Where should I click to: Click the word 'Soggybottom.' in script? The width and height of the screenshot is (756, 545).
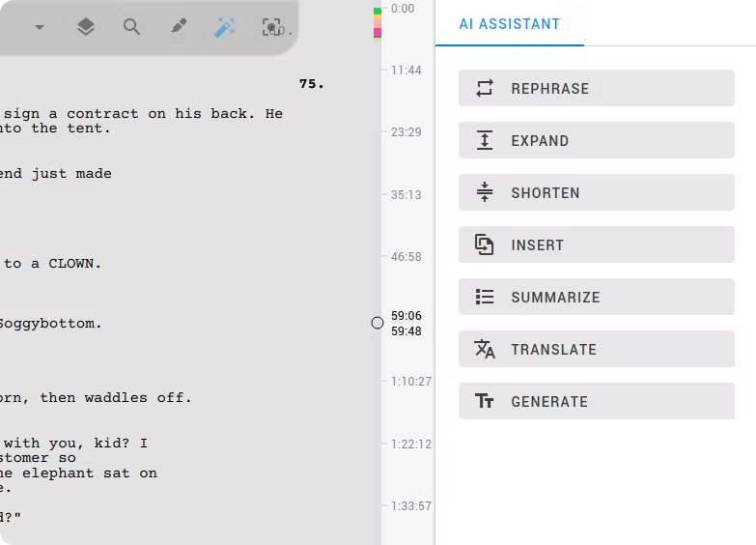(x=50, y=324)
